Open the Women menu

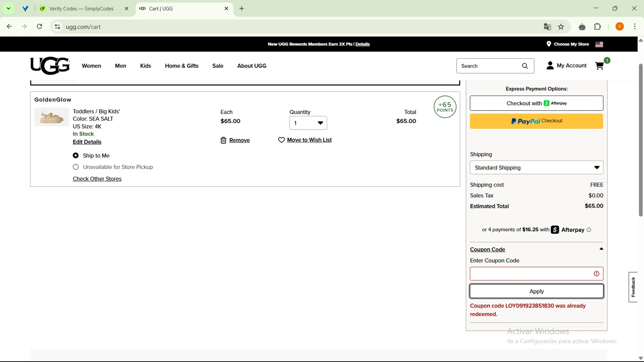click(91, 66)
